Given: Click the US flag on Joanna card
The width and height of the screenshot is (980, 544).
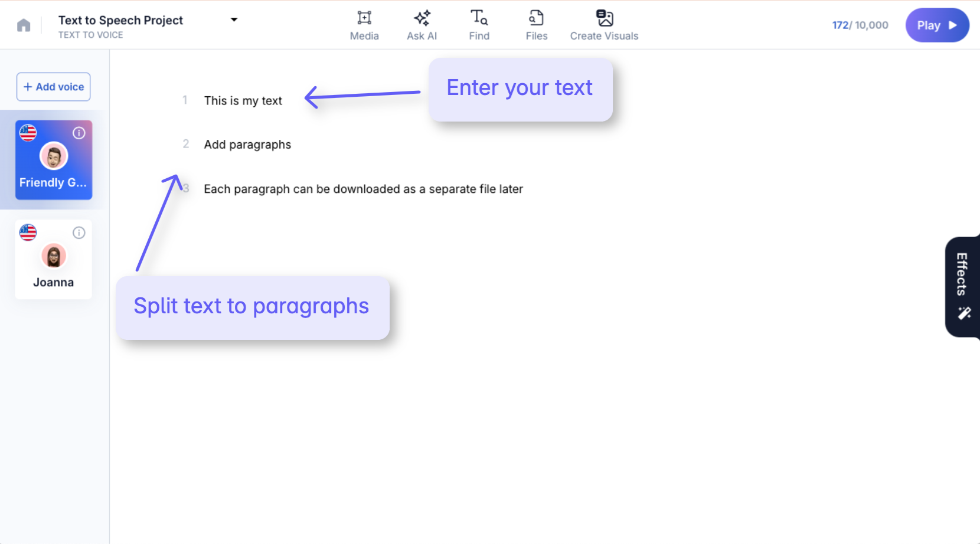Looking at the screenshot, I should coord(28,233).
